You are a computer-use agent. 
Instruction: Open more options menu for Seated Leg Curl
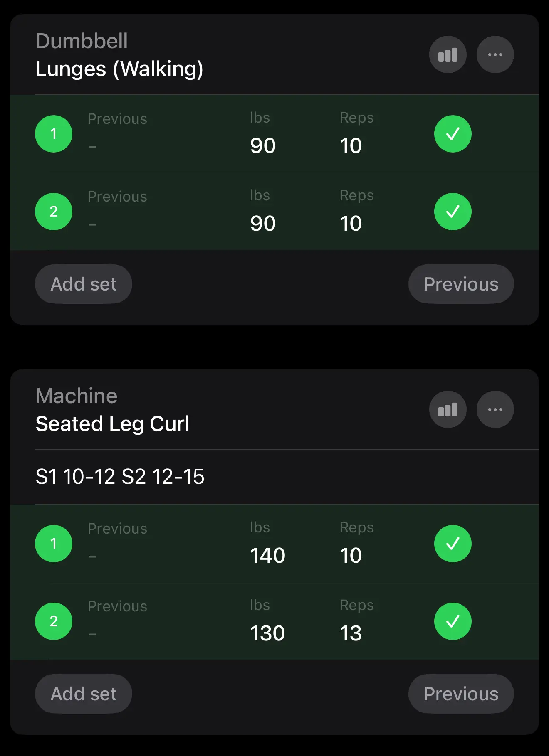click(x=495, y=409)
